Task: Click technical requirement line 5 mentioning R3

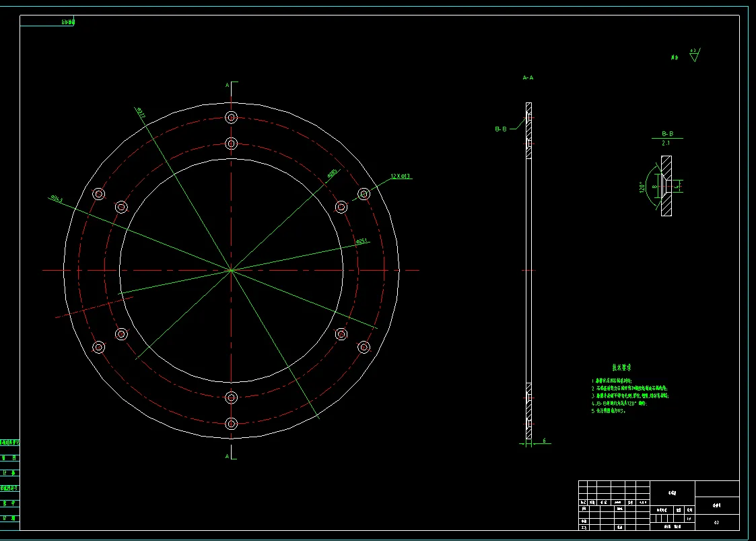Action: (x=609, y=411)
